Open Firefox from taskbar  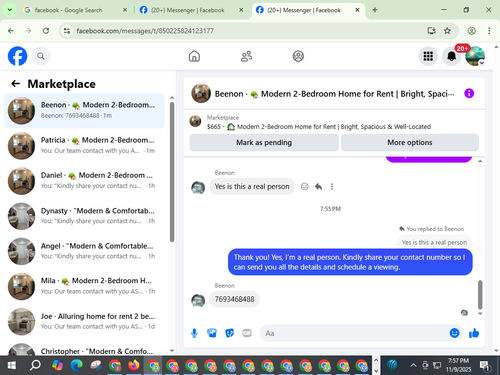[134, 366]
